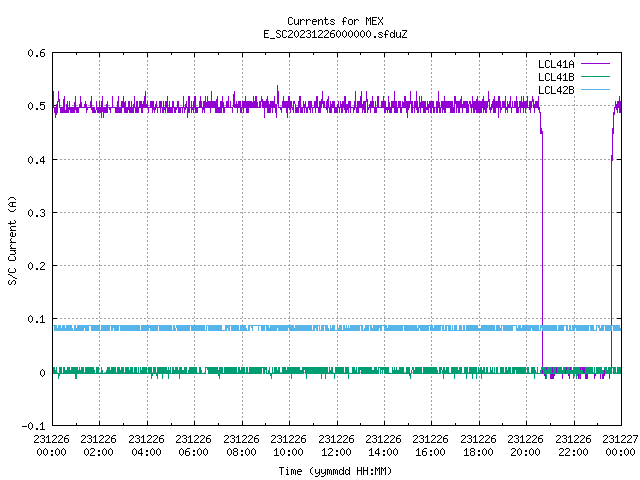Viewport: 640px width, 480px height.
Task: Click the 231226 08:00 time tick label
Action: (x=241, y=446)
